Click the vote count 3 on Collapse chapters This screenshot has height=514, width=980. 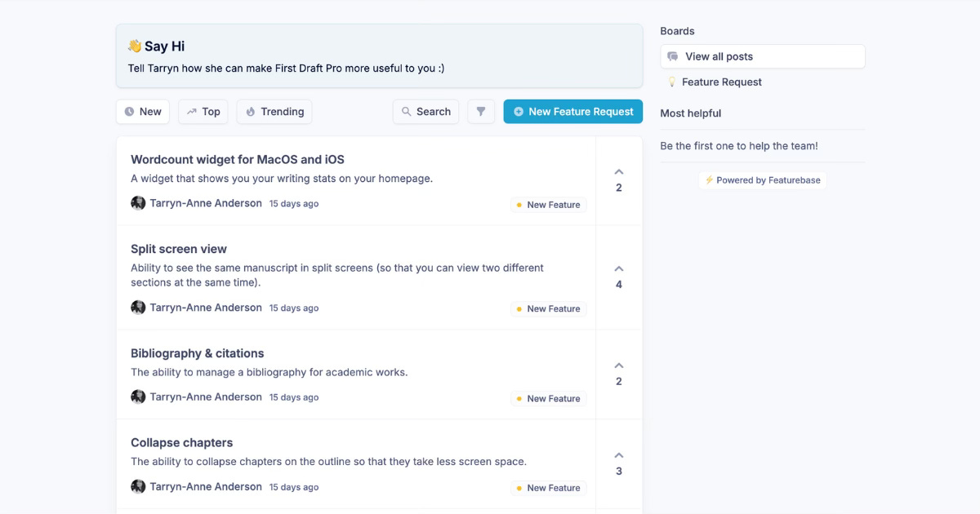[619, 471]
